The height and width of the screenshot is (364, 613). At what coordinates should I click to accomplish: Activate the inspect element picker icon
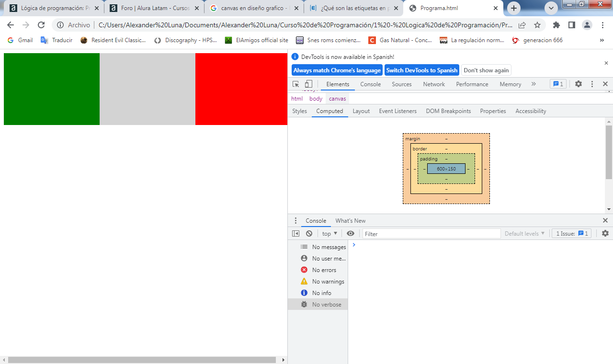(296, 84)
